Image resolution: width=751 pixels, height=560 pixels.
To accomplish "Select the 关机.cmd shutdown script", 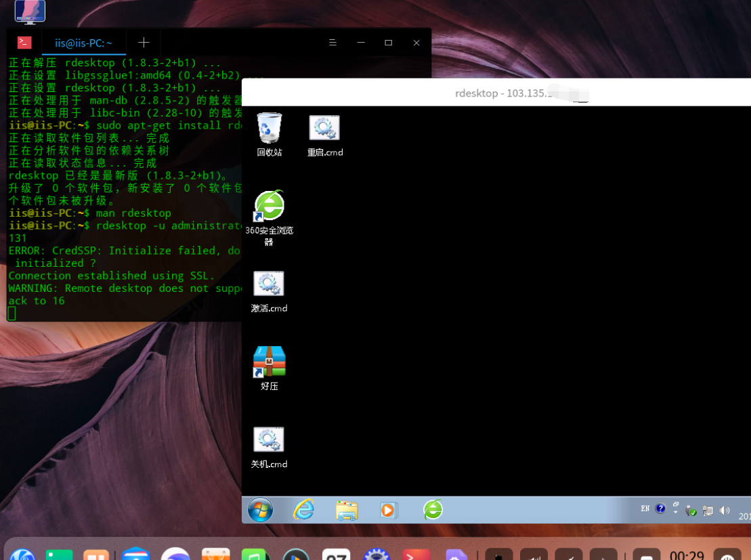I will pos(269,440).
